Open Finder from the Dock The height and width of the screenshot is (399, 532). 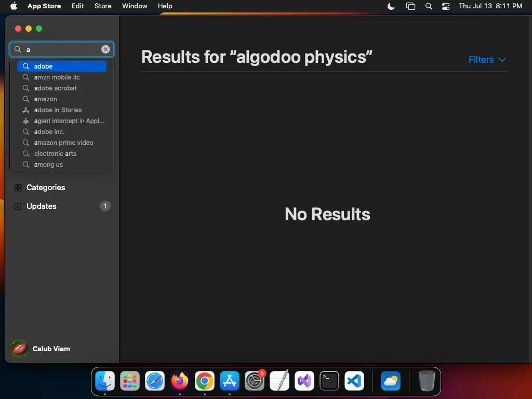pos(105,381)
